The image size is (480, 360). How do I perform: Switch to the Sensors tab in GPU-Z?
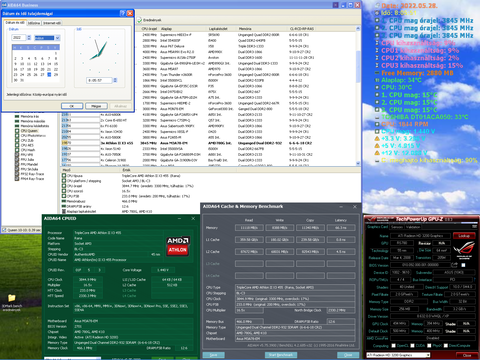(x=397, y=227)
